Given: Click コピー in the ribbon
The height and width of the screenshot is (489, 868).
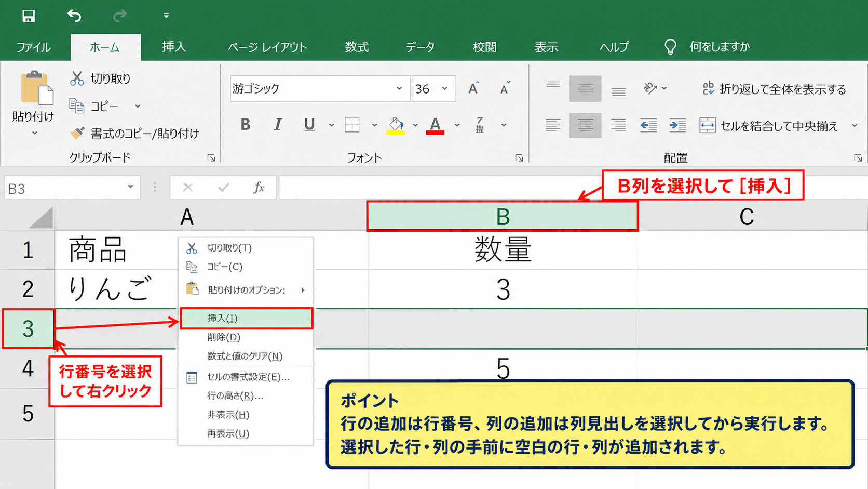Looking at the screenshot, I should (x=94, y=106).
